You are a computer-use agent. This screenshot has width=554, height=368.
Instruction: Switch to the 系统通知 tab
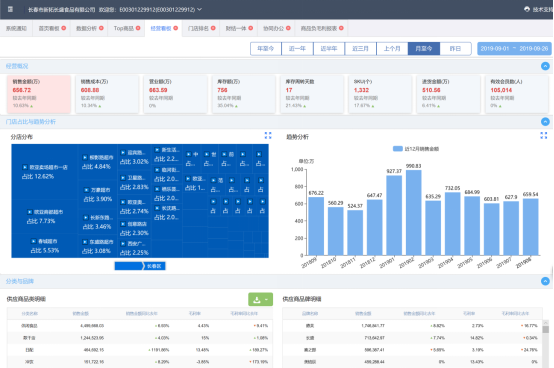coord(16,28)
